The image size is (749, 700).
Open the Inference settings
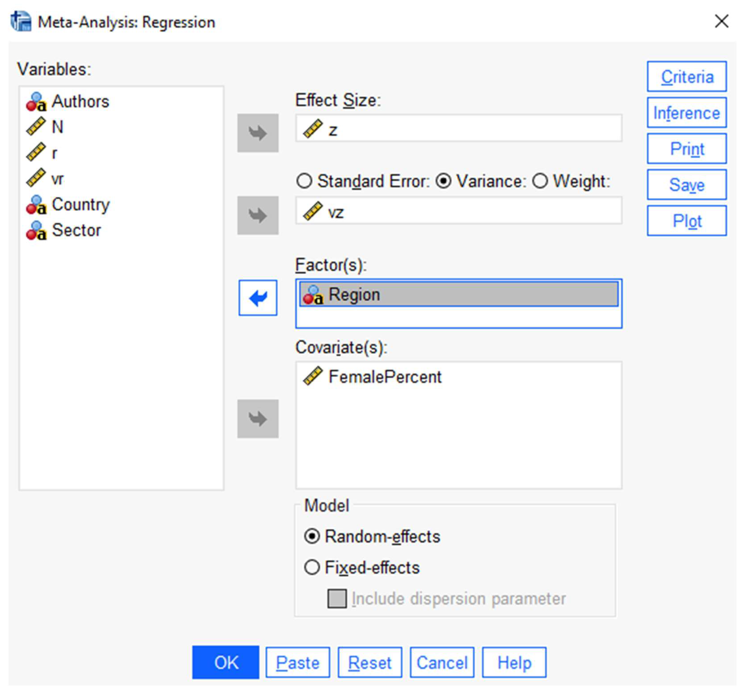[686, 113]
